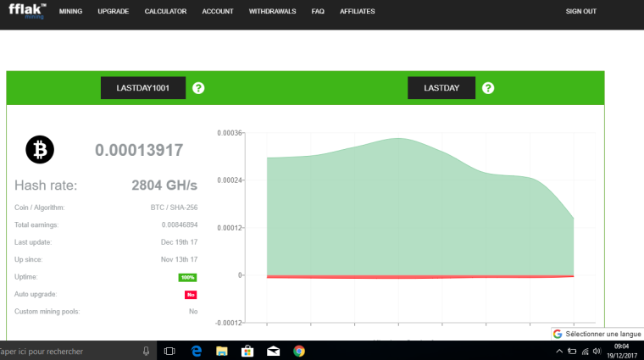Open the Mail app in taskbar
The height and width of the screenshot is (360, 644).
tap(273, 351)
